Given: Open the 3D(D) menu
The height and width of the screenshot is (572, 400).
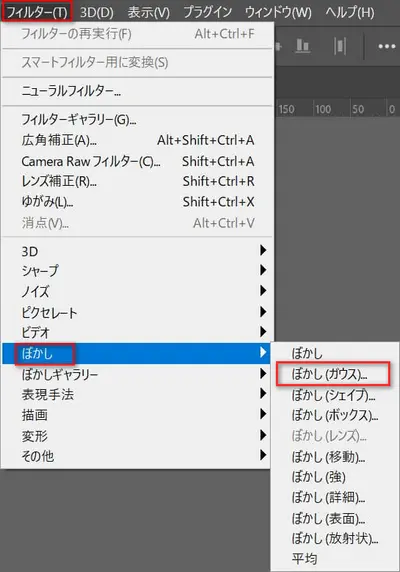Looking at the screenshot, I should pos(97,12).
